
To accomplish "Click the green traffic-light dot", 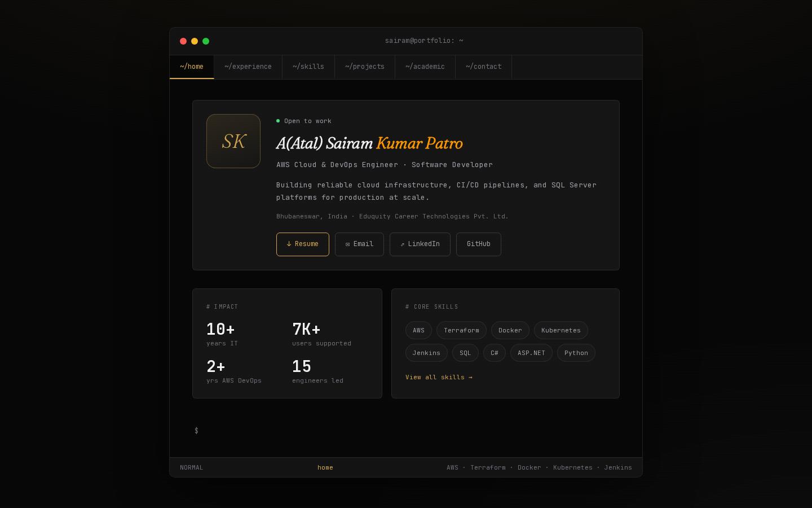I will tap(206, 41).
